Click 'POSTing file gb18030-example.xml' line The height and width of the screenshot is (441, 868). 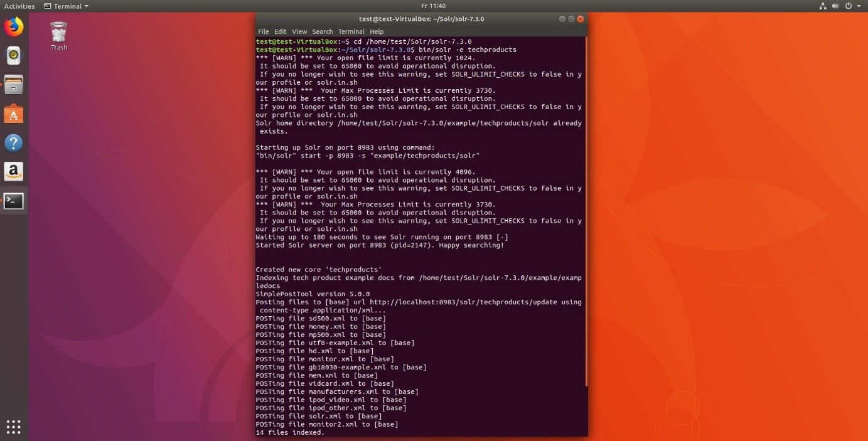pyautogui.click(x=341, y=368)
